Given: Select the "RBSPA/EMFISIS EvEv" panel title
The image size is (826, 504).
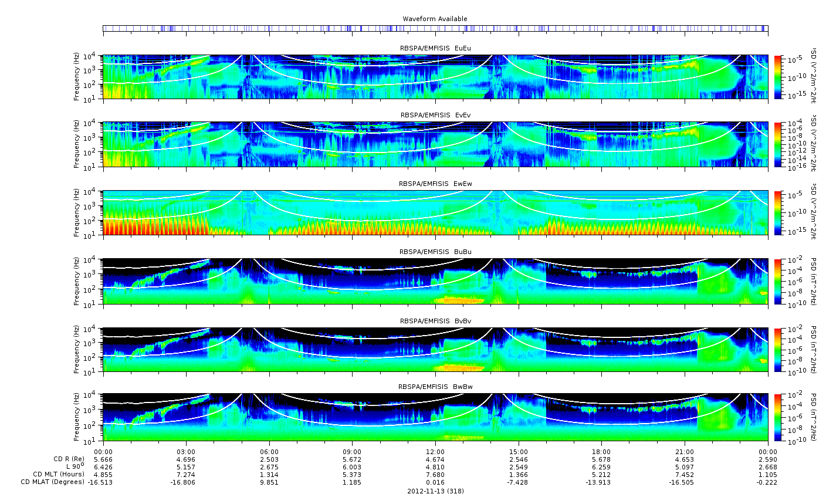Looking at the screenshot, I should click(x=435, y=115).
